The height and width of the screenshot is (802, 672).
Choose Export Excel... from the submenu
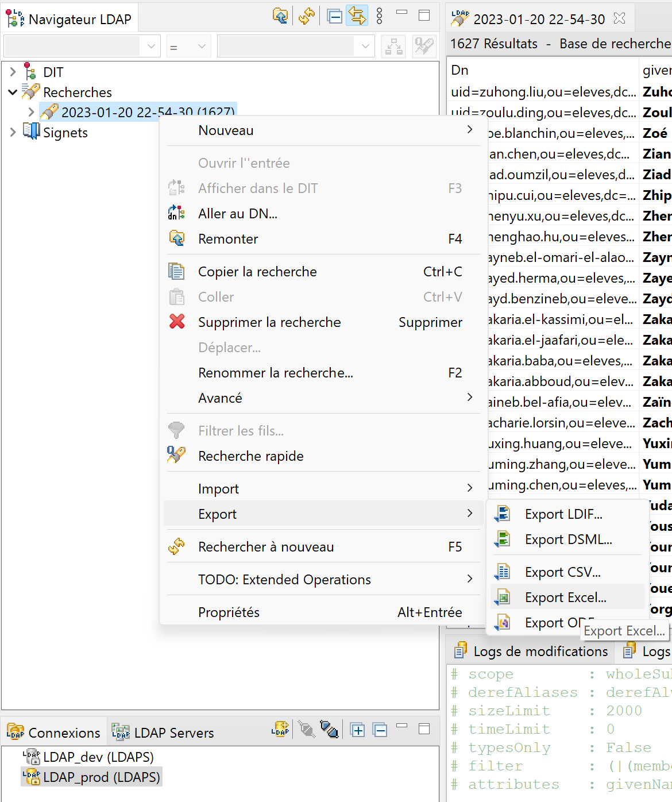[565, 597]
